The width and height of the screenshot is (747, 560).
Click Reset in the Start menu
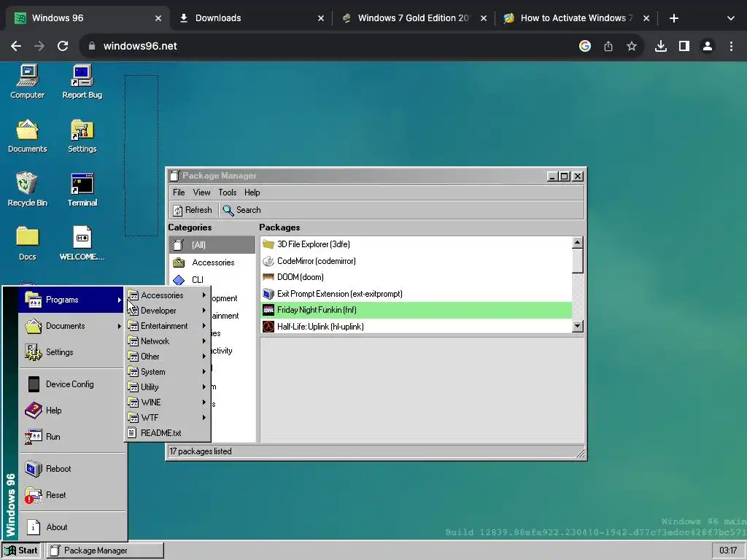click(72, 495)
